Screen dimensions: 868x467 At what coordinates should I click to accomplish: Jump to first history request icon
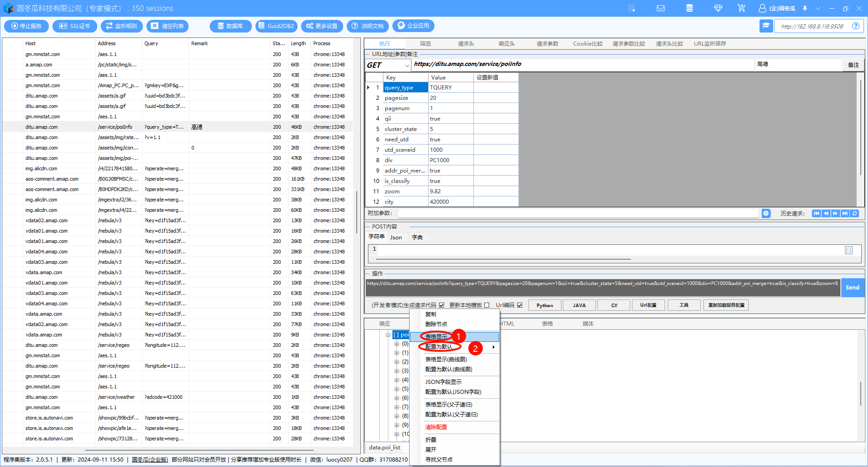tap(816, 214)
